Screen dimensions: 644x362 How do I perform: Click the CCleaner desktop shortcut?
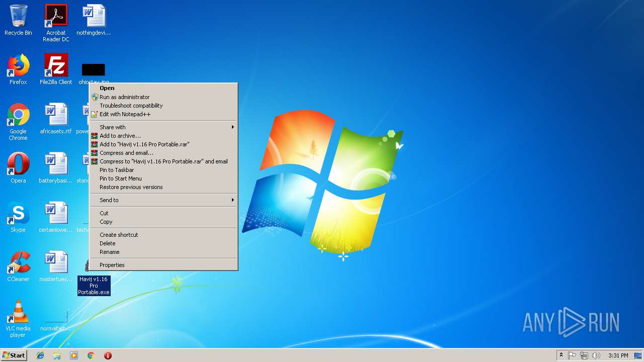[x=18, y=266]
